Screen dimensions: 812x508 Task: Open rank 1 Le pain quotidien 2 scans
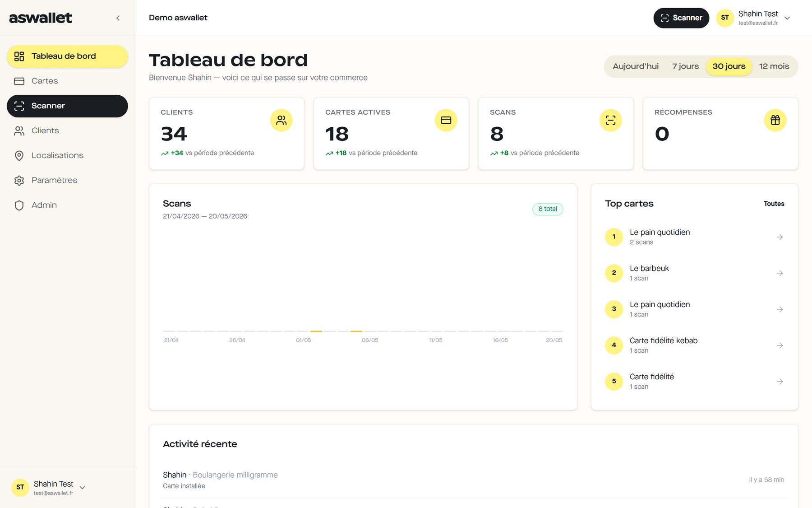tap(695, 237)
